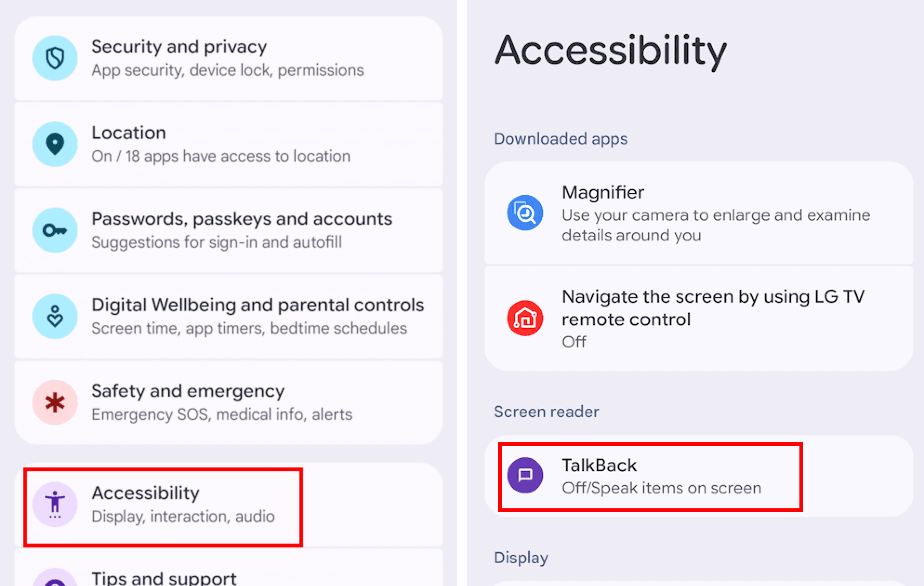Click the Passwords key icon

(55, 230)
